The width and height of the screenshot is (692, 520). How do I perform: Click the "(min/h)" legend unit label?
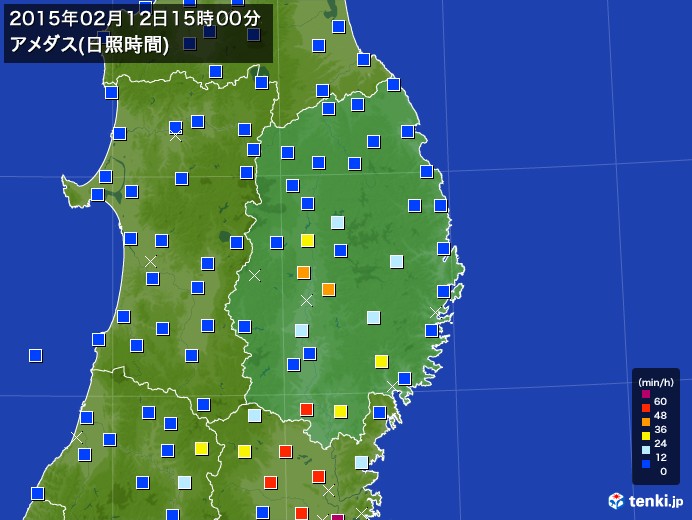[656, 382]
